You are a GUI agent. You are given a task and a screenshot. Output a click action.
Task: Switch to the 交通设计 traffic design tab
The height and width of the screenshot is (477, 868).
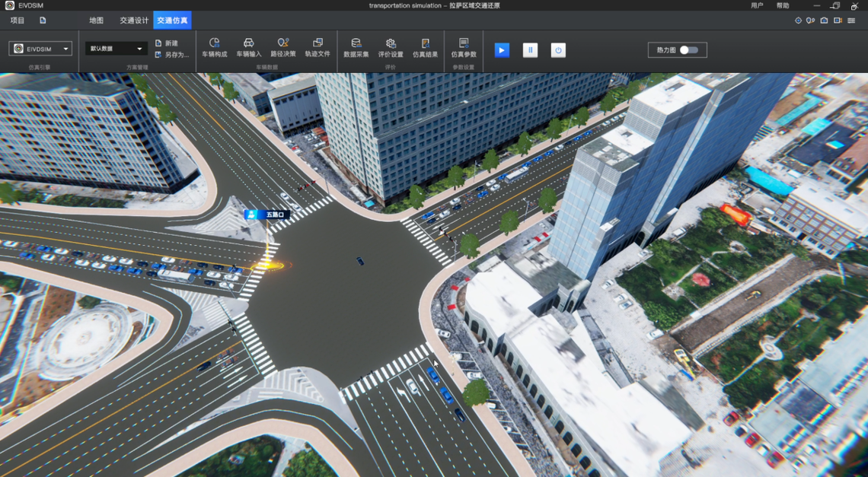pyautogui.click(x=134, y=21)
